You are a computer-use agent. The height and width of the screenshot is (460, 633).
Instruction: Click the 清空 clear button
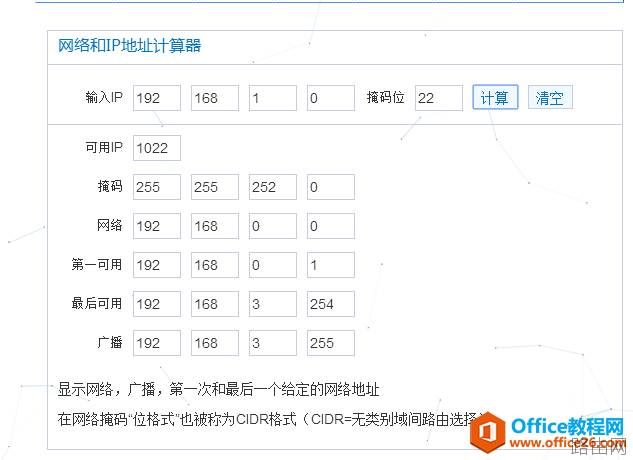pos(550,97)
